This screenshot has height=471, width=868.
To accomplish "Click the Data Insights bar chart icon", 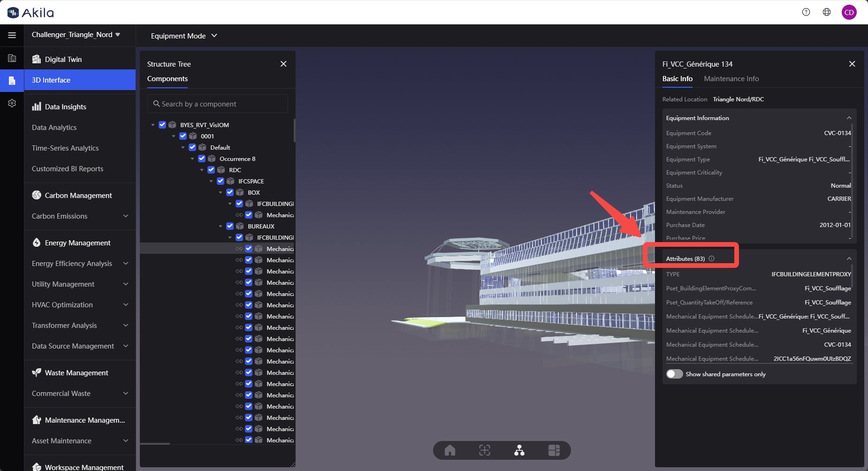I will pos(37,106).
